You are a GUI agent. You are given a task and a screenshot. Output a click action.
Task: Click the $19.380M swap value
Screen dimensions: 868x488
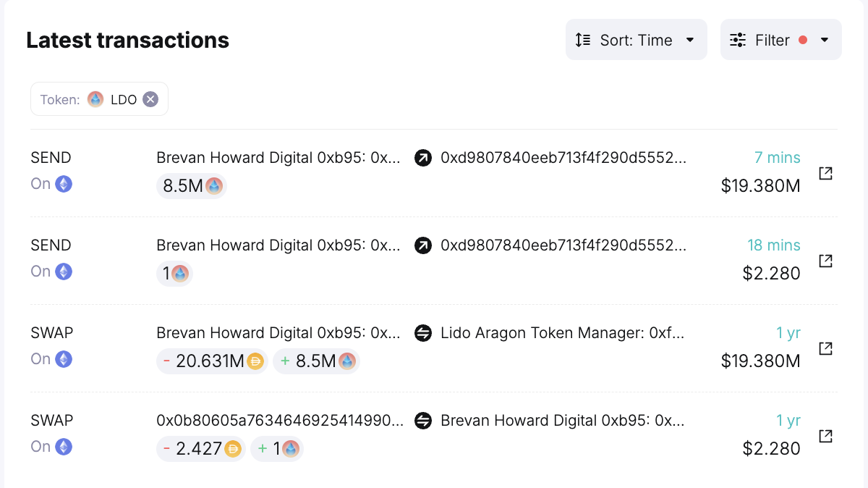pos(760,361)
